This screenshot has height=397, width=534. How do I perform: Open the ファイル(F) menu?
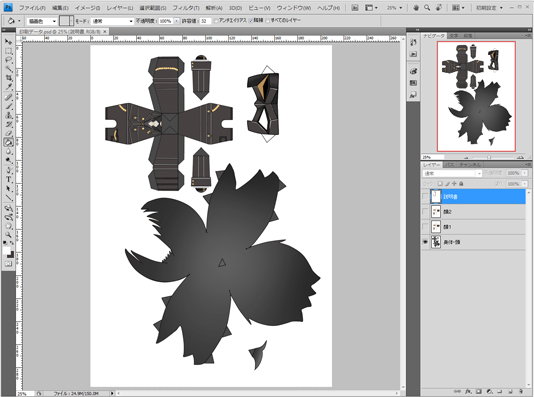click(x=32, y=7)
